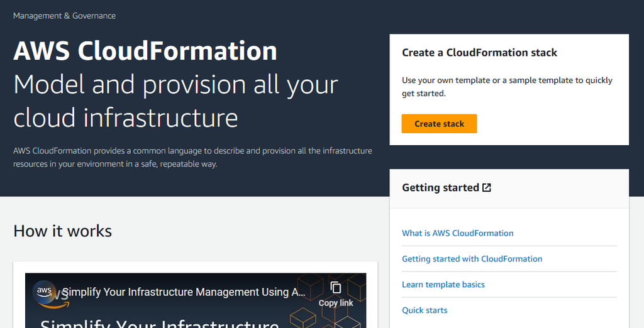This screenshot has height=328, width=644.
Task: Click the tagline Model and provision all your cloud infrastructure
Action: (x=176, y=101)
